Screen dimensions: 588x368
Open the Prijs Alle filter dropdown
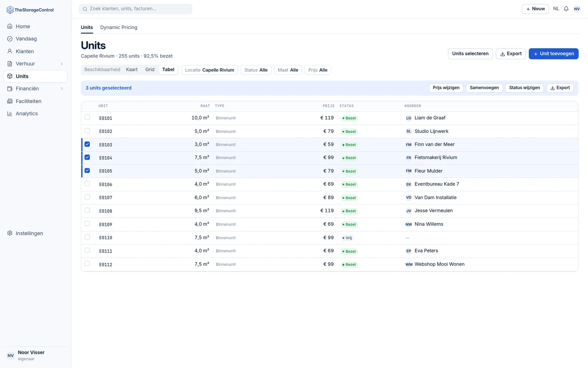pos(318,70)
